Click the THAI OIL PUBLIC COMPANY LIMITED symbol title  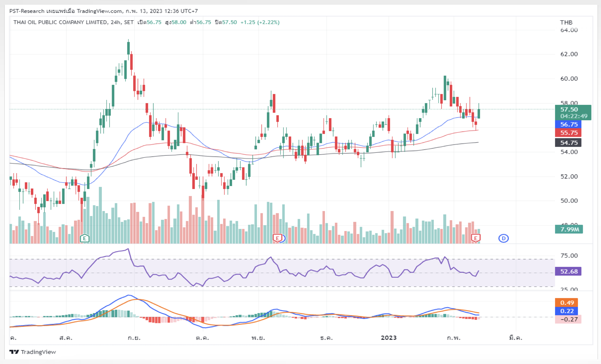60,22
